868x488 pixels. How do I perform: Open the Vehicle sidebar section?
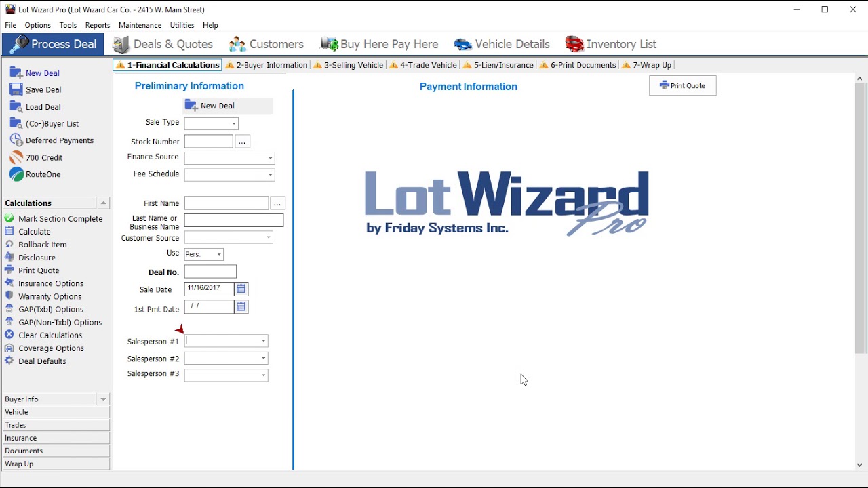click(x=56, y=412)
